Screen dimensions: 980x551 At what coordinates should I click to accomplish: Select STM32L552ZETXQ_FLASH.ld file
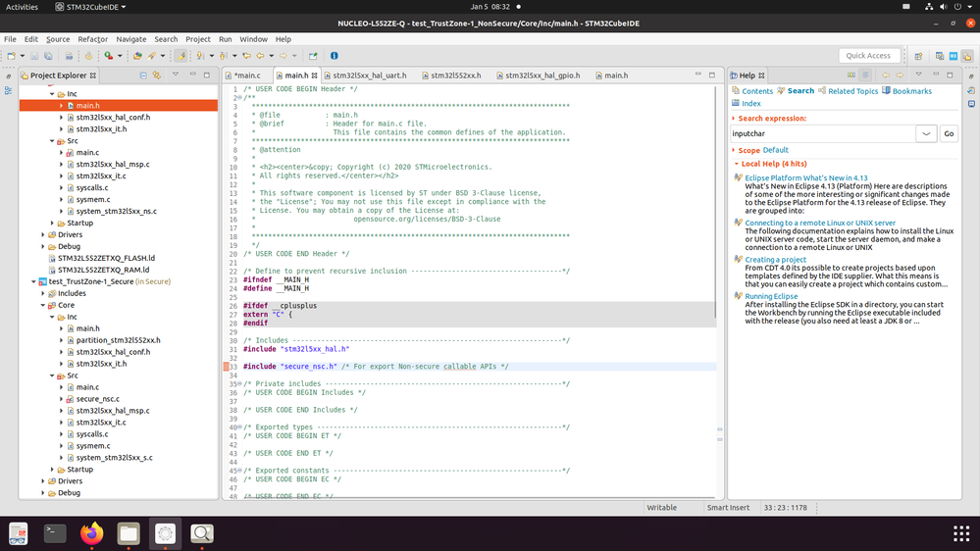coord(106,258)
